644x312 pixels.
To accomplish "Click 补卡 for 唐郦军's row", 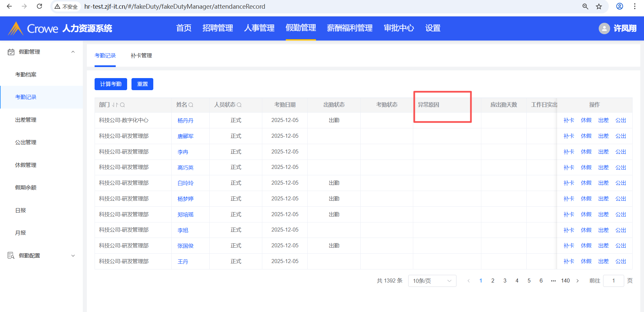I will [569, 136].
